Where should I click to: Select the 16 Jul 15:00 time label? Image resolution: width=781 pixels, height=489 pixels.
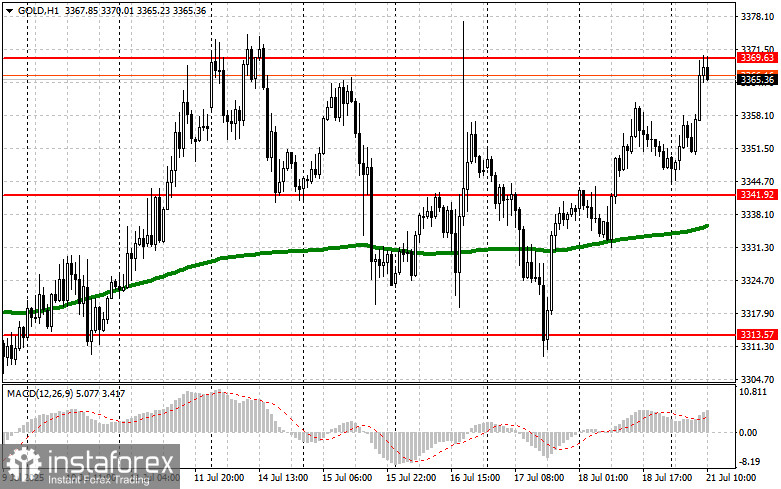pos(475,478)
